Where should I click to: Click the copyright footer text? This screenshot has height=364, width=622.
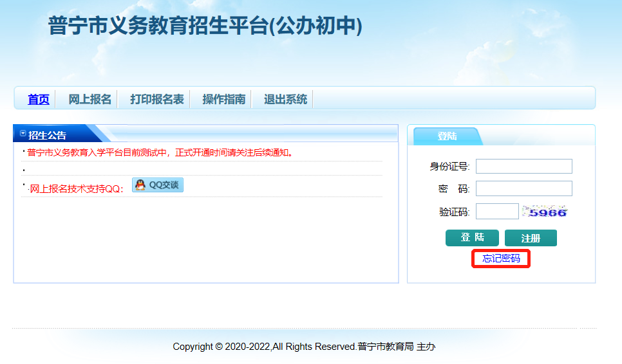pos(305,347)
